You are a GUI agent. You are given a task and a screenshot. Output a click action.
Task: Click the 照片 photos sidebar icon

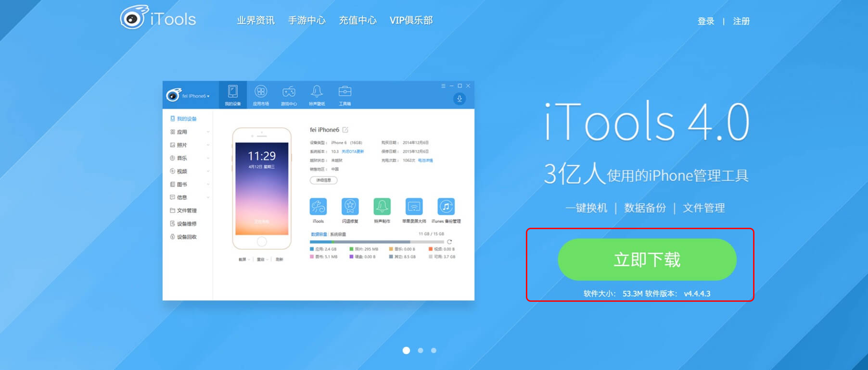point(172,145)
